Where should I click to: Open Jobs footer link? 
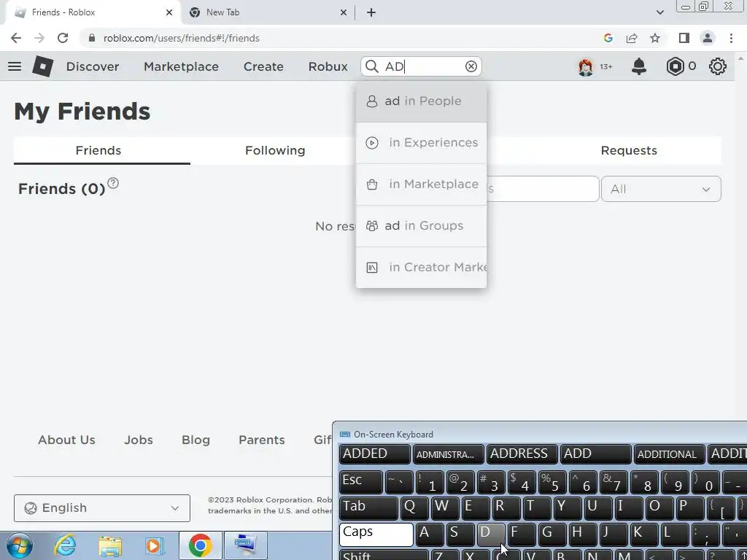tap(139, 440)
